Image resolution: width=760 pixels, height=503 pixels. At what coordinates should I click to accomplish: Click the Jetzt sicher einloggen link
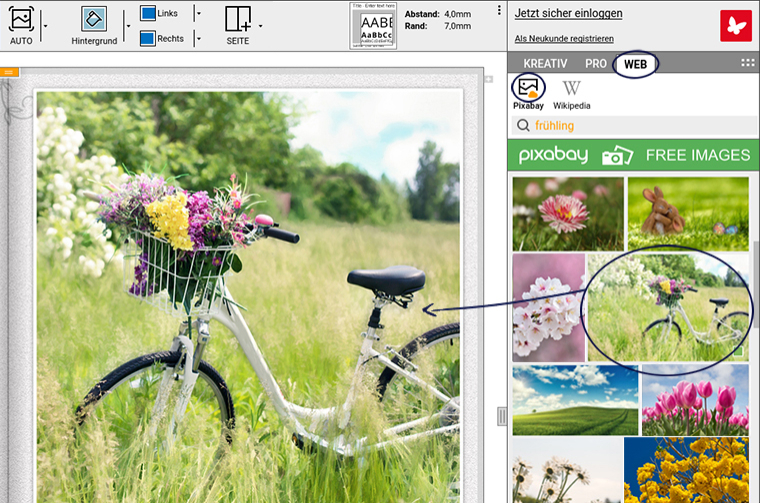point(568,14)
